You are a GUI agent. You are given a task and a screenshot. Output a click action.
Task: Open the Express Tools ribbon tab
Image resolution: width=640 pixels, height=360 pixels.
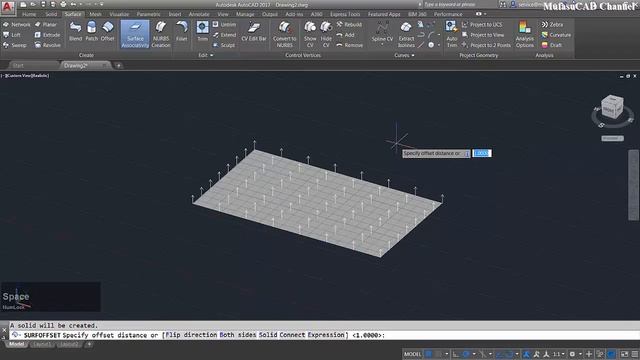[345, 14]
